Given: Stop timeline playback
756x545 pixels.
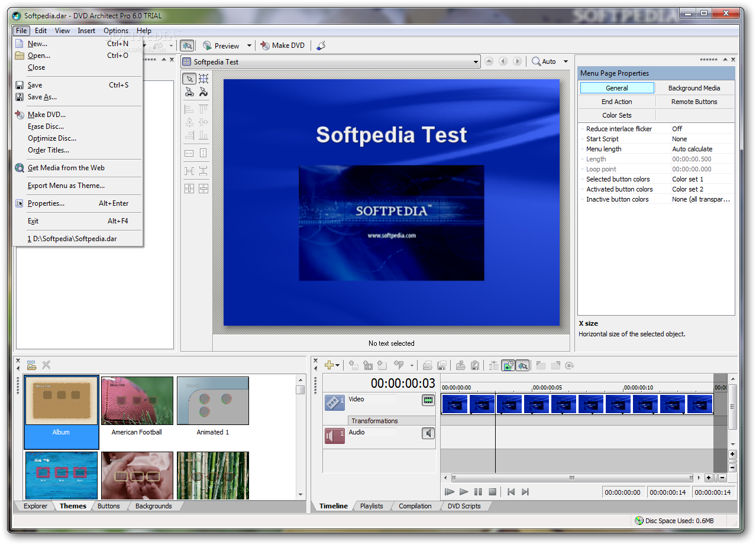Looking at the screenshot, I should 492,492.
